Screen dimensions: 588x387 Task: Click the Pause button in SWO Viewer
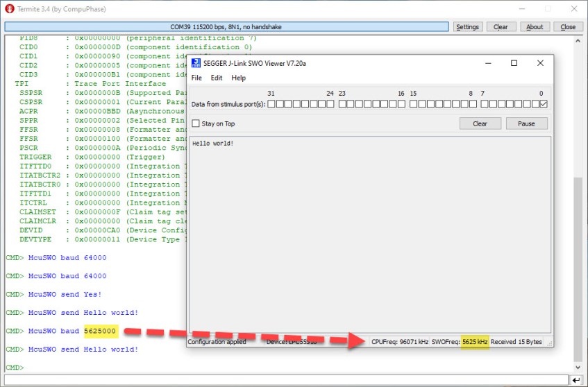[x=526, y=123]
